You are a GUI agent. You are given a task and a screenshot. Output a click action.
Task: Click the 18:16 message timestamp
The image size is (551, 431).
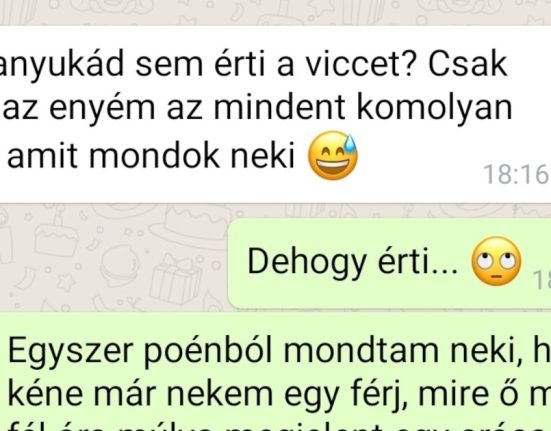tap(517, 175)
